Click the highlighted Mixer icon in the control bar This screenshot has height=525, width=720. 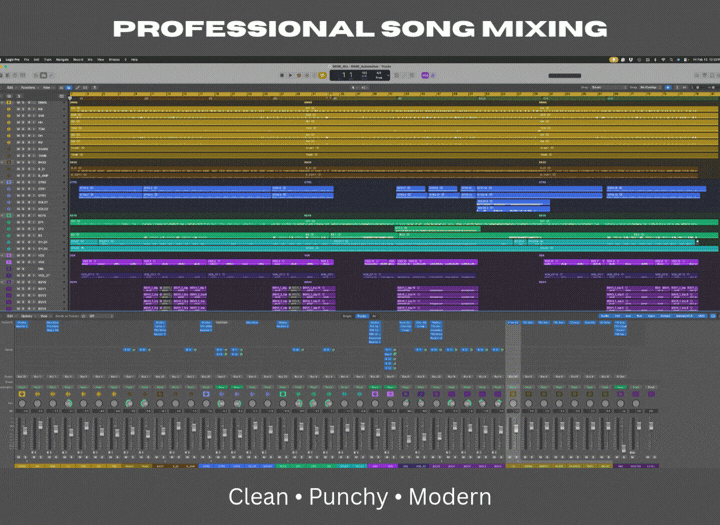(44, 75)
